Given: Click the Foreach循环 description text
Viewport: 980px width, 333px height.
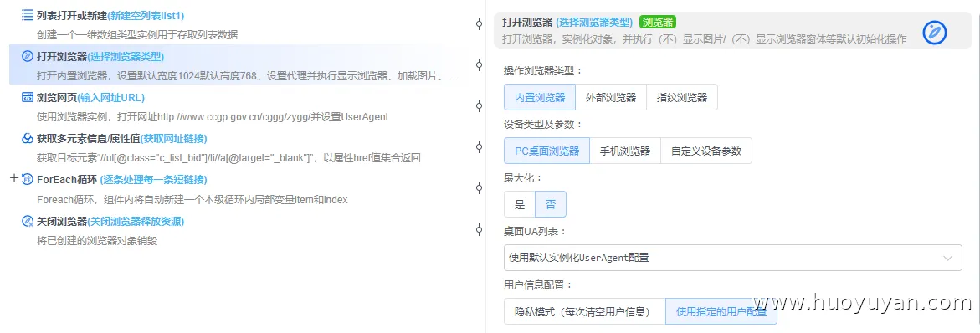Looking at the screenshot, I should point(192,199).
